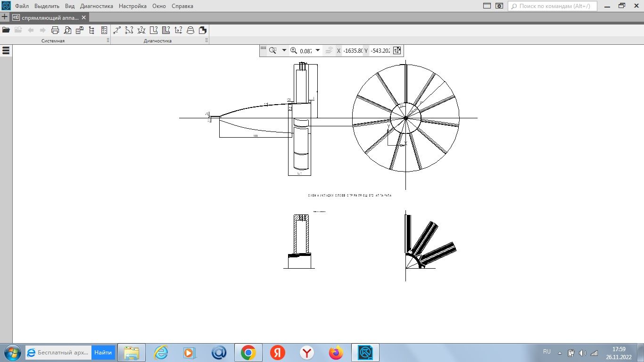Toggle the left sidebar hamburger panel button

(6, 50)
